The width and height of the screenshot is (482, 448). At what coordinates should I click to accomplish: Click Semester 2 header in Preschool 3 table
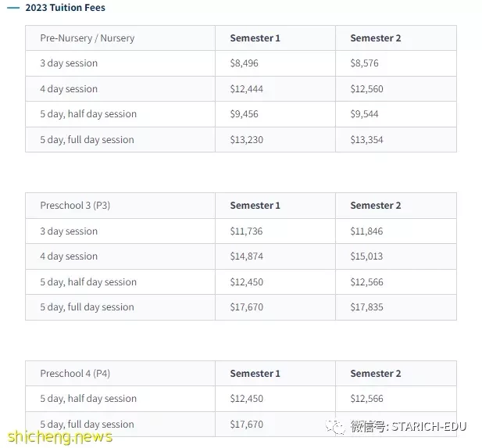[x=376, y=206]
